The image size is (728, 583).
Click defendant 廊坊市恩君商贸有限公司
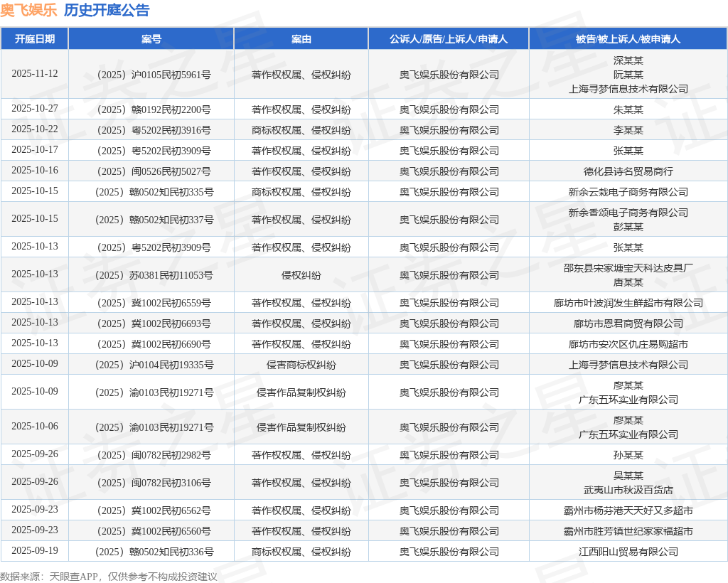point(628,323)
